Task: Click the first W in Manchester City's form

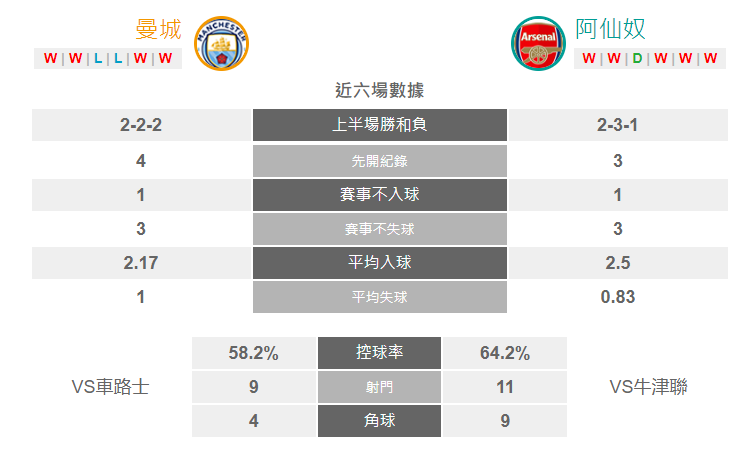Action: pyautogui.click(x=50, y=58)
